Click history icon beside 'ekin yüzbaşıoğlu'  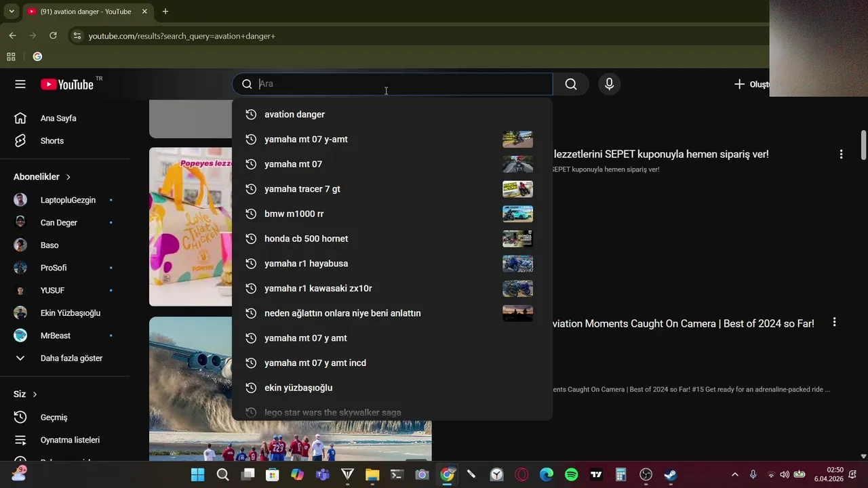tap(251, 388)
